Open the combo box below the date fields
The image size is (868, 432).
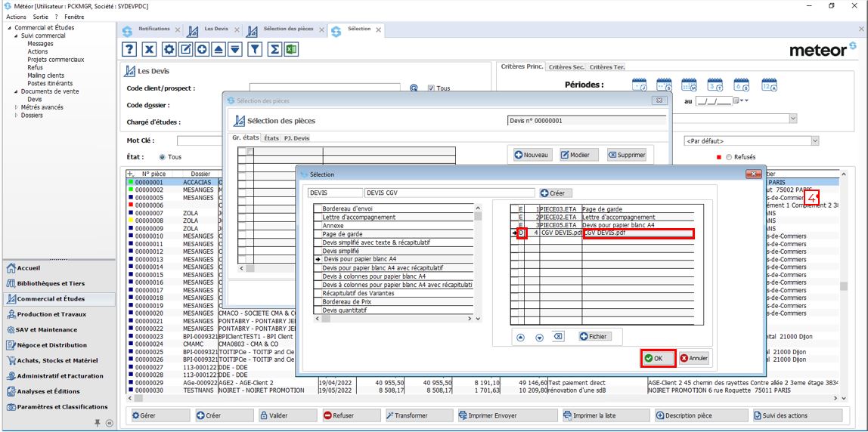pyautogui.click(x=793, y=119)
